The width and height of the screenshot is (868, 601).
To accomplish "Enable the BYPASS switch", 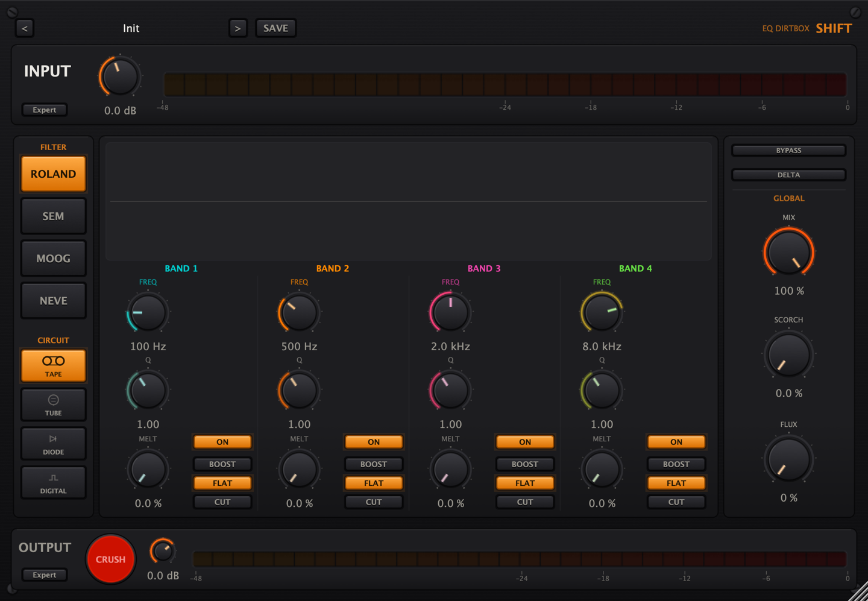I will pos(789,151).
